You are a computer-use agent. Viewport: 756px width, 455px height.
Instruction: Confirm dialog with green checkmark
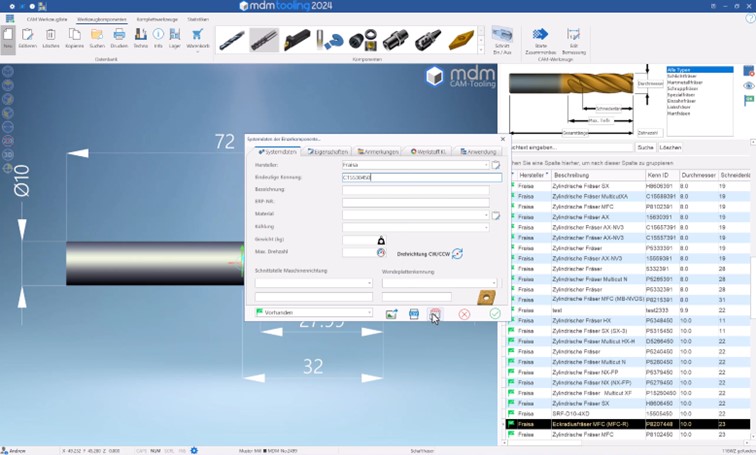[495, 314]
